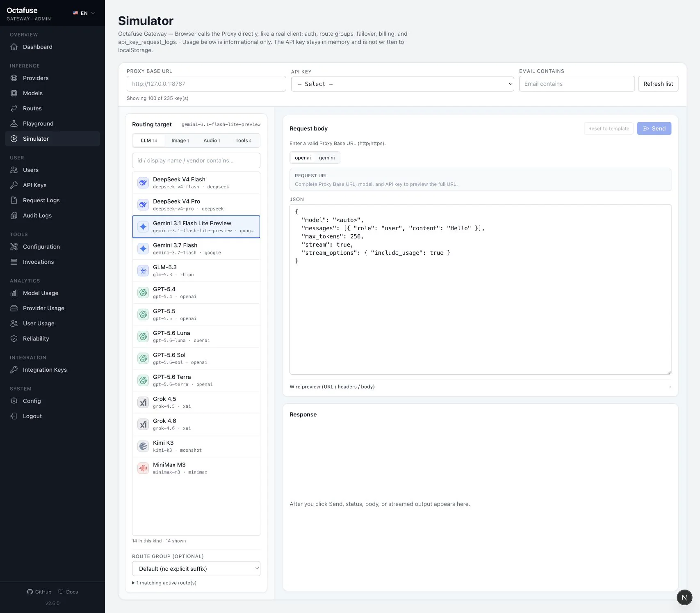700x613 pixels.
Task: Click the Simulator play-circle icon
Action: (14, 139)
